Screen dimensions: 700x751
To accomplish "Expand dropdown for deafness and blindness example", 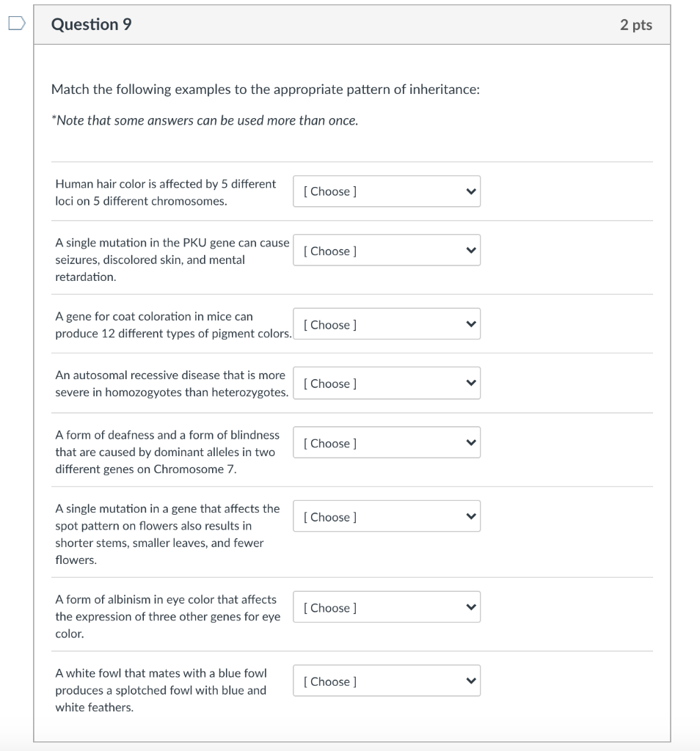I will 387,443.
